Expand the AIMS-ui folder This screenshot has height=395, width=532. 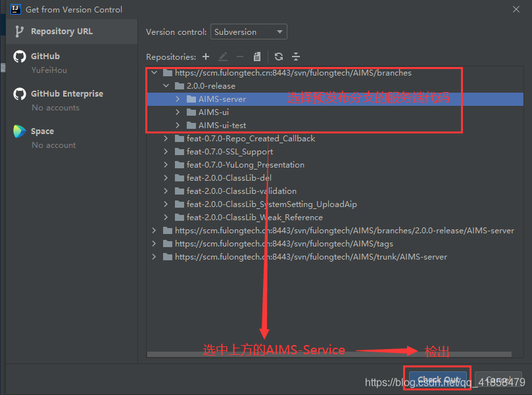[178, 112]
